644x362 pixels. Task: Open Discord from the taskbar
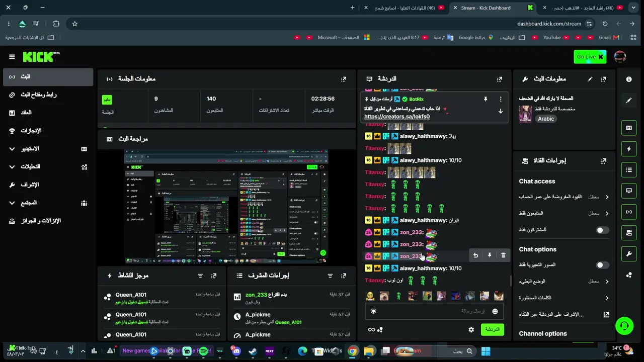coord(236,351)
